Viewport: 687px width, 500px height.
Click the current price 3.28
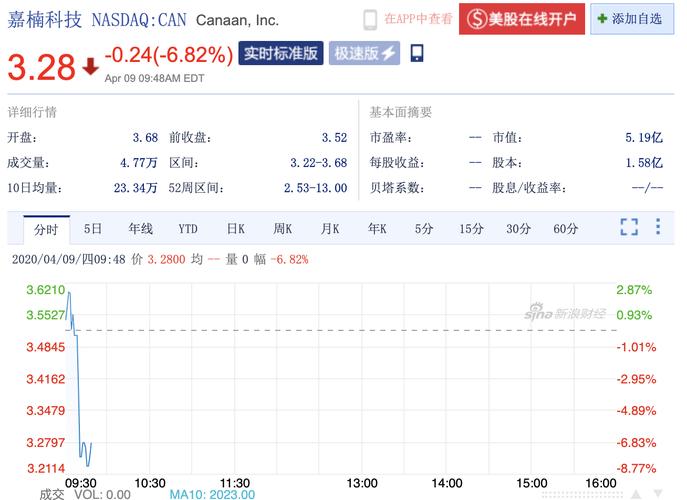click(42, 67)
